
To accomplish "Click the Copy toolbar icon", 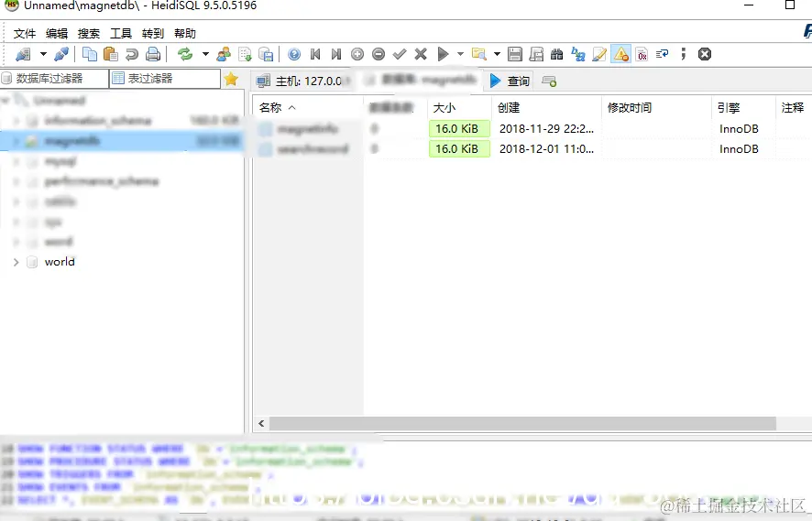I will [90, 54].
